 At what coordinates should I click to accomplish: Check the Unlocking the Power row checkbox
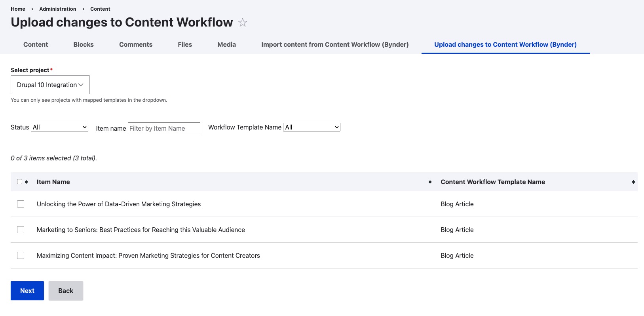[x=21, y=204]
